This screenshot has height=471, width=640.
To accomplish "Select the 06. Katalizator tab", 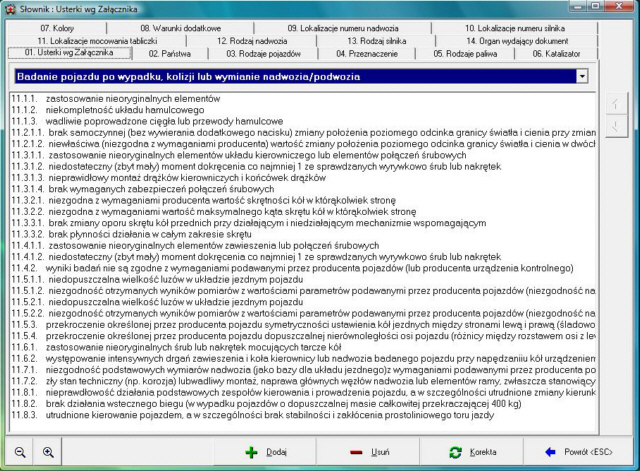I will [556, 53].
